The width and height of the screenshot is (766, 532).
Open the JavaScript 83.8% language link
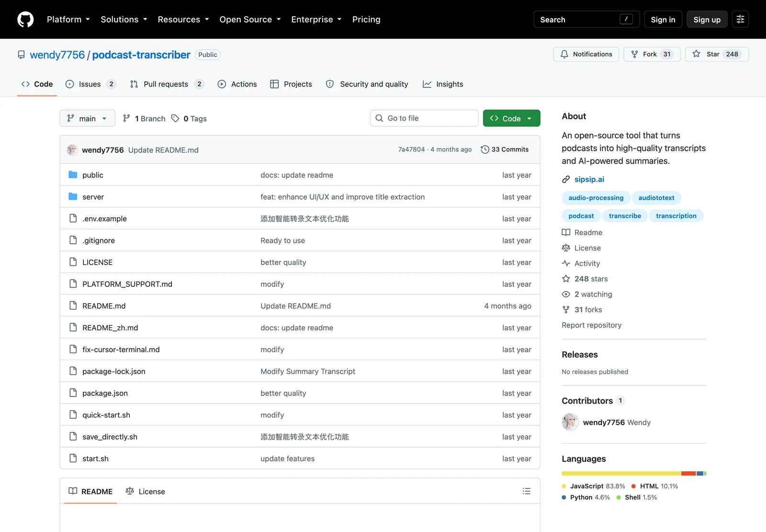tap(594, 486)
